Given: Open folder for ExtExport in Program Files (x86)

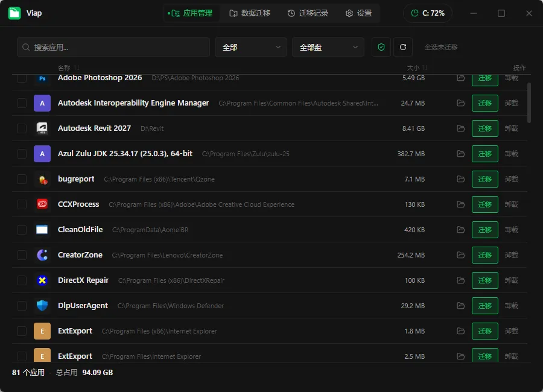Looking at the screenshot, I should [460, 331].
